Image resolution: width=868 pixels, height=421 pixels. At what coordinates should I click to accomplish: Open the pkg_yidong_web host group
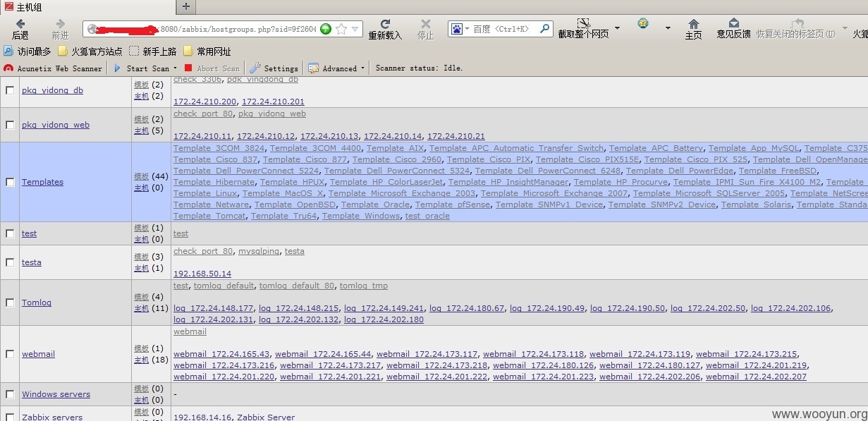56,125
